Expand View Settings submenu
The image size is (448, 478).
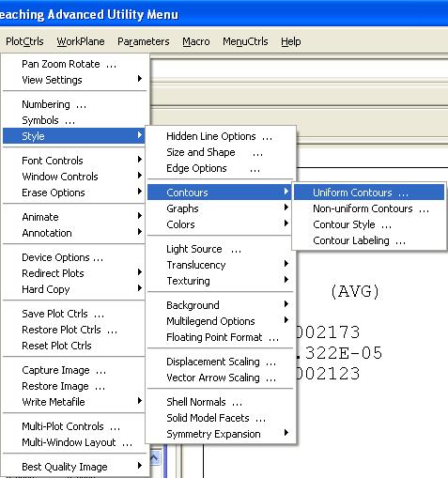[74, 80]
